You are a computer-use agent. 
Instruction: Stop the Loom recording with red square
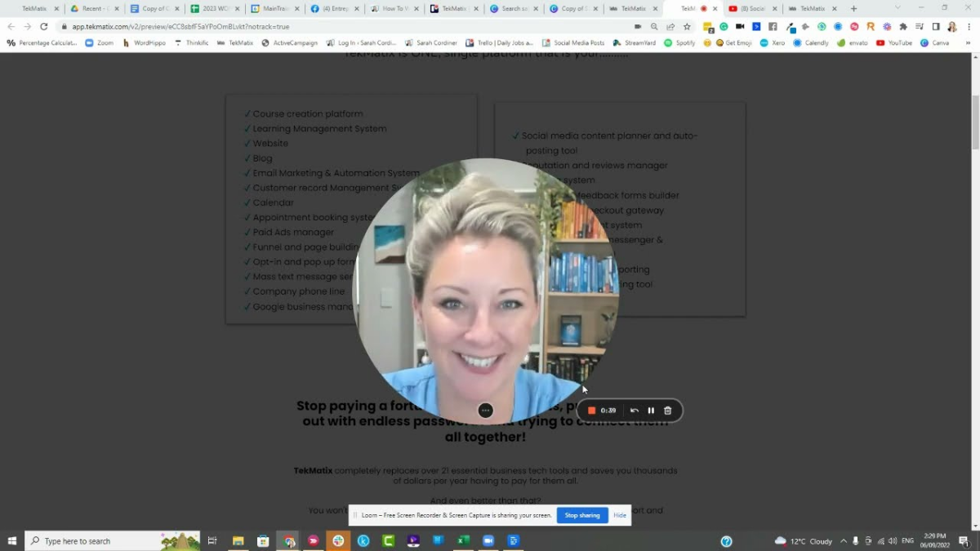[591, 411]
